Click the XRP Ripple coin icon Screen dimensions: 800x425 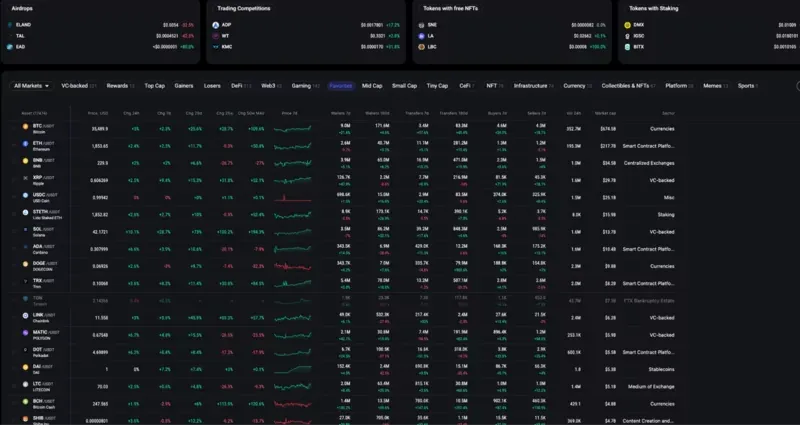pos(26,178)
